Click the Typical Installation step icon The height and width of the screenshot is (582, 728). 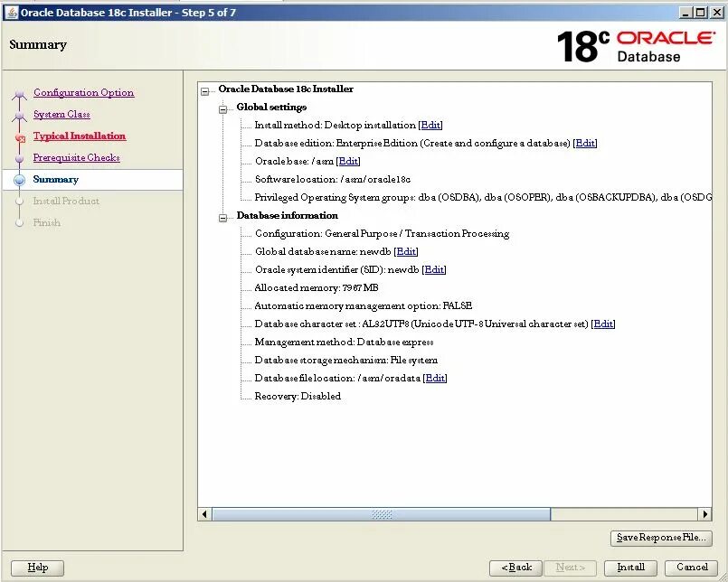22,136
